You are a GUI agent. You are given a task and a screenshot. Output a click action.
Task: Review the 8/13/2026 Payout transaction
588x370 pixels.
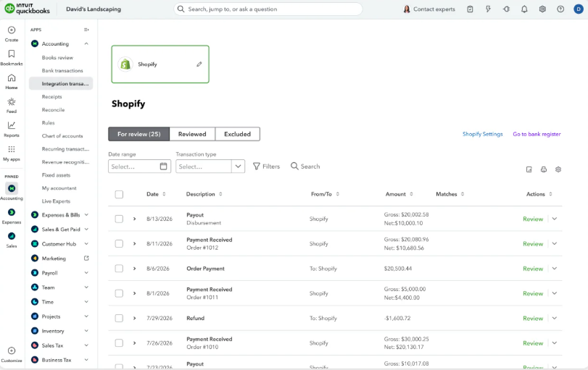(x=533, y=219)
